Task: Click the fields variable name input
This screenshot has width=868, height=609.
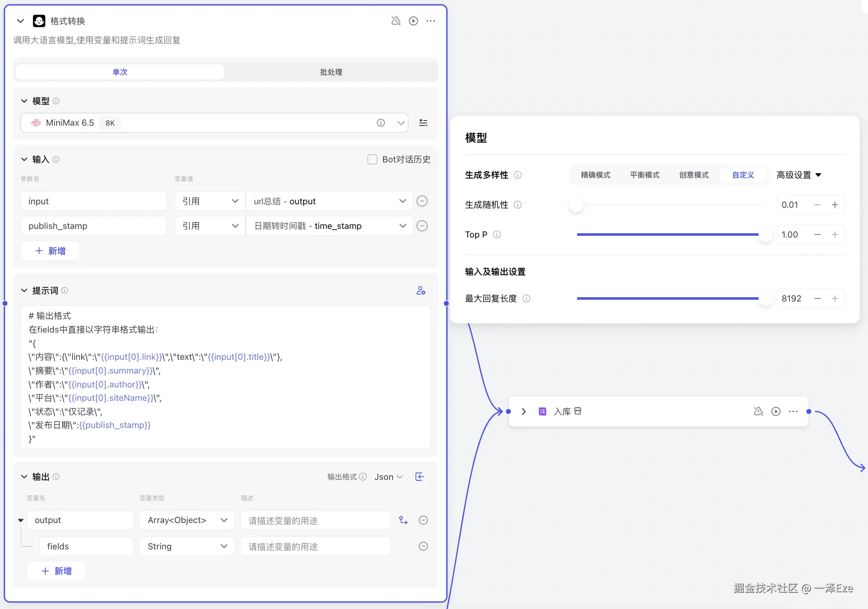Action: coord(86,546)
